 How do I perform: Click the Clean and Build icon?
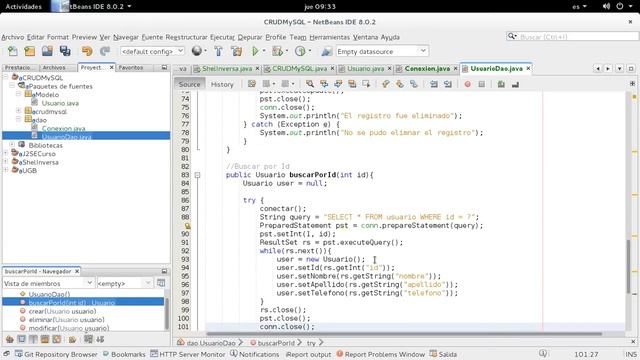tap(236, 51)
